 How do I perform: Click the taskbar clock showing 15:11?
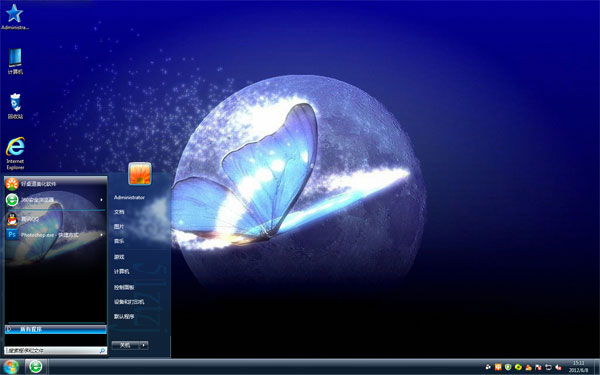point(578,367)
